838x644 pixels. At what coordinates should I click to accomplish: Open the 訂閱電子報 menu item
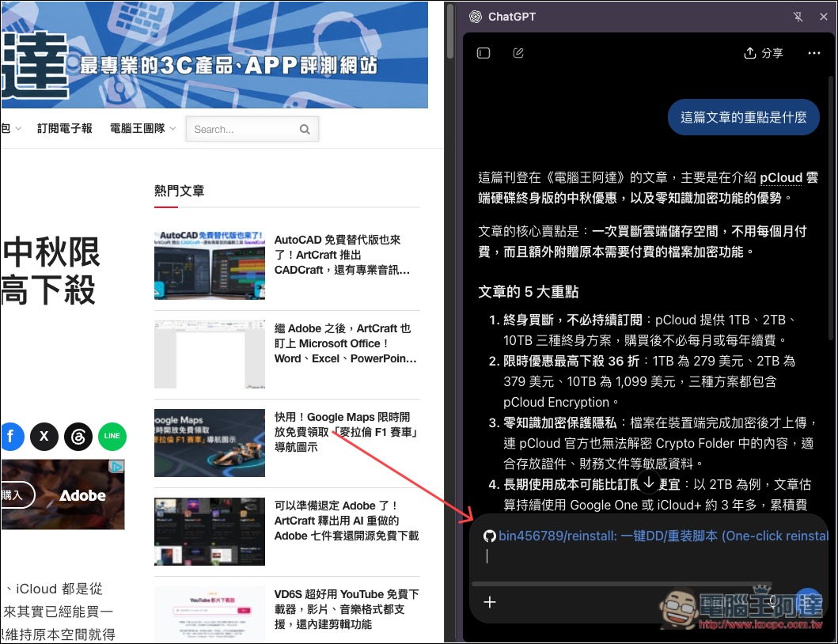click(x=65, y=128)
